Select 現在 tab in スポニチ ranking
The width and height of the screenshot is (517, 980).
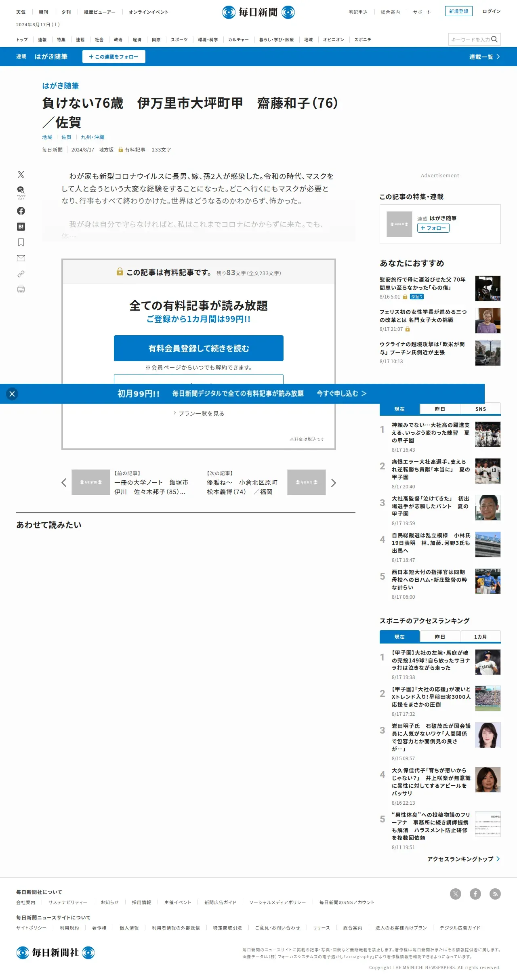tap(399, 637)
